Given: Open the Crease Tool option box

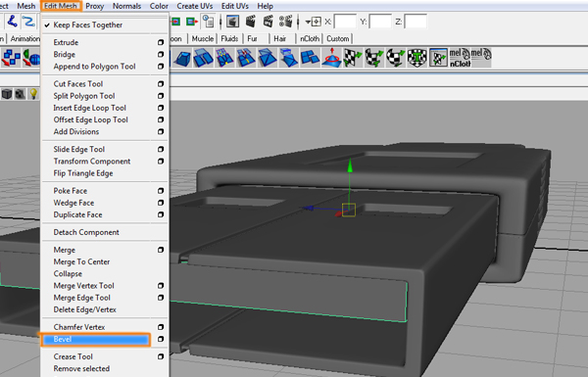Looking at the screenshot, I should click(x=161, y=356).
